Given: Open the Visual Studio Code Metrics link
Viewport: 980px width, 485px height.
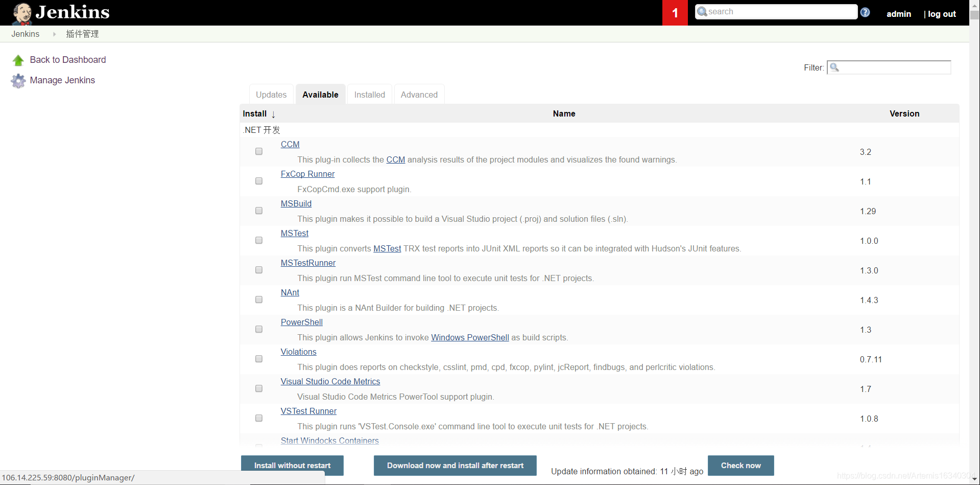Looking at the screenshot, I should 330,382.
